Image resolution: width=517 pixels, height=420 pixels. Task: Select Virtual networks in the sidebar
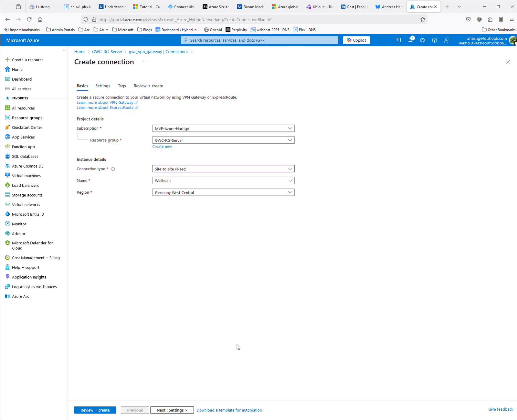26,204
